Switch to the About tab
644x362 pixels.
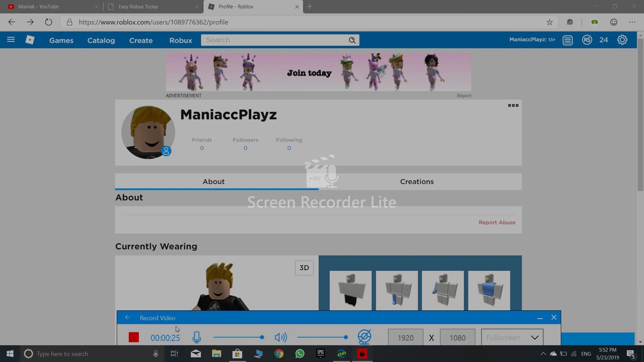[x=214, y=182]
